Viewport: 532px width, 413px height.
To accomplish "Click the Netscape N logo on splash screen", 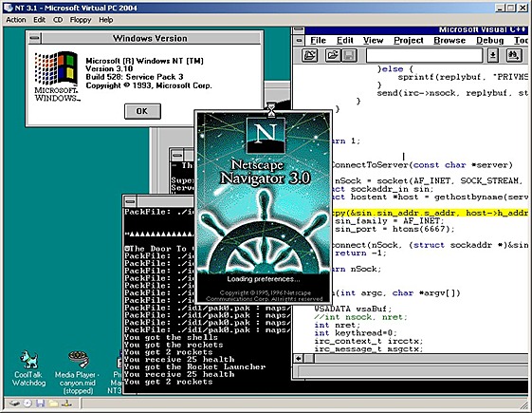I will (266, 135).
